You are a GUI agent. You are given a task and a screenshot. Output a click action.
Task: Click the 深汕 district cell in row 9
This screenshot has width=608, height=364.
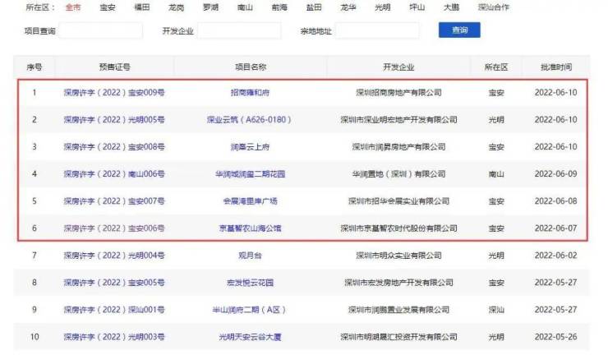pos(496,310)
